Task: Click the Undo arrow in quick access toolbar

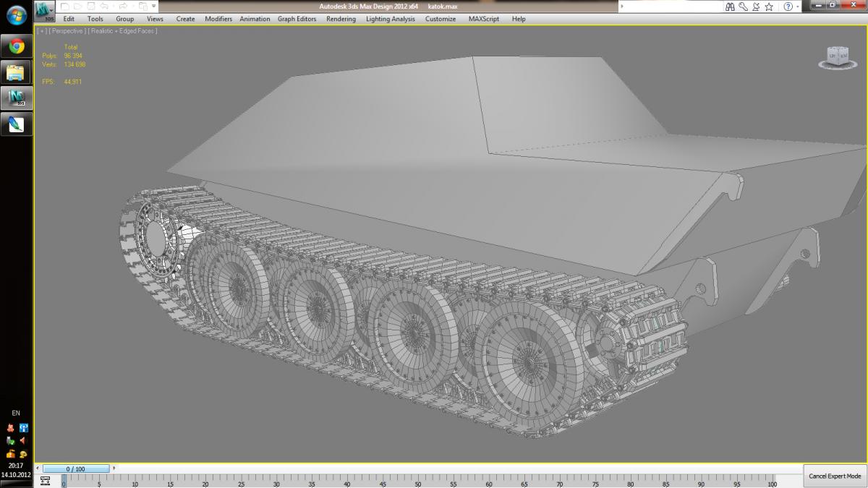Action: coord(104,7)
